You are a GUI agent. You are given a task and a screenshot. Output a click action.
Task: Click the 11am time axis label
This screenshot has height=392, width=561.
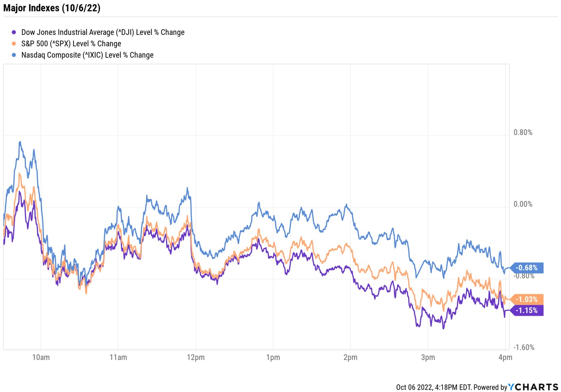(118, 358)
